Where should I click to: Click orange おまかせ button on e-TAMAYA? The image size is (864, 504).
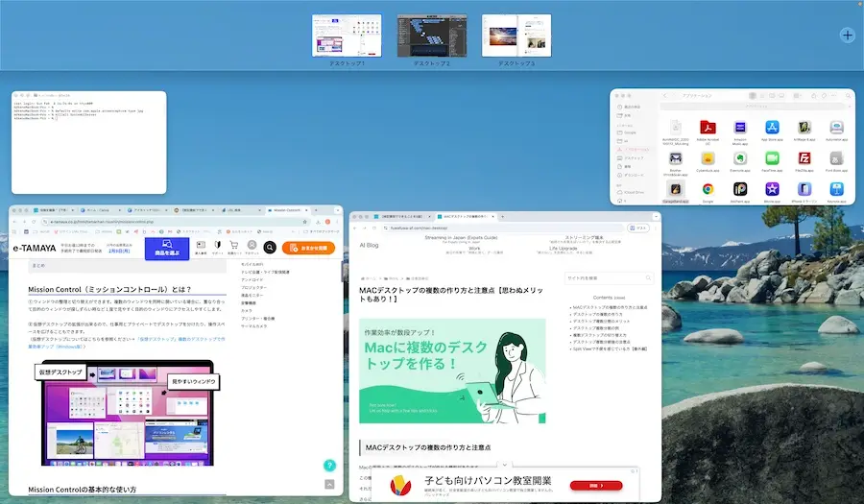tap(308, 248)
